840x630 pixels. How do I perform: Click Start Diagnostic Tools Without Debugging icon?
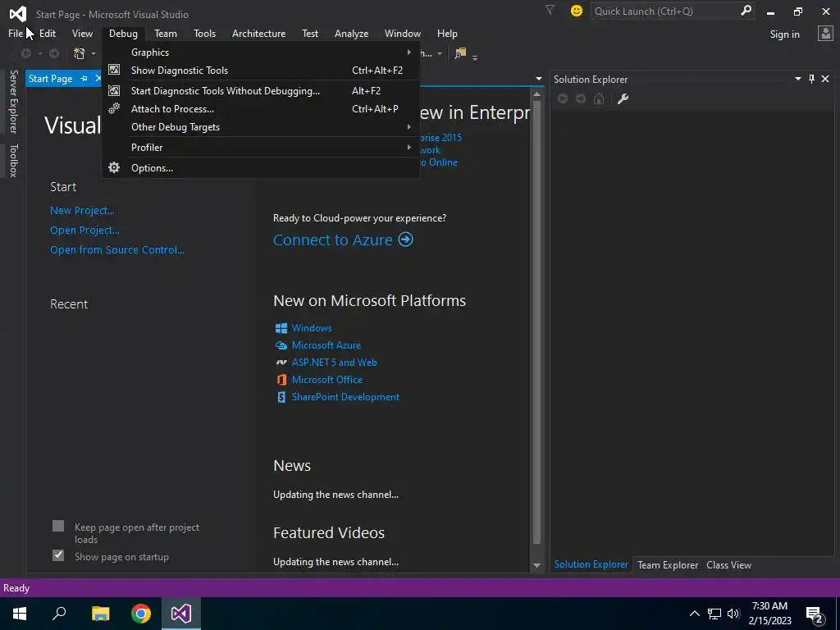point(113,90)
